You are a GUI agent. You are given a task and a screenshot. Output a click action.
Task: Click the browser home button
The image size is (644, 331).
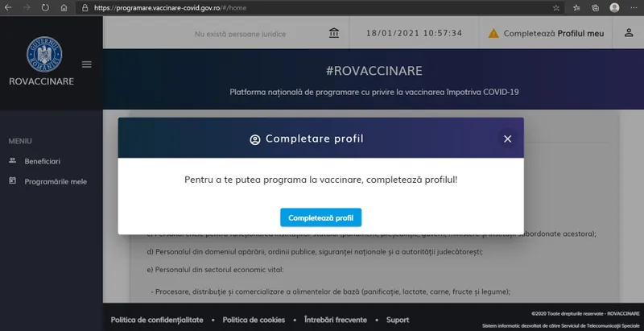pyautogui.click(x=64, y=7)
